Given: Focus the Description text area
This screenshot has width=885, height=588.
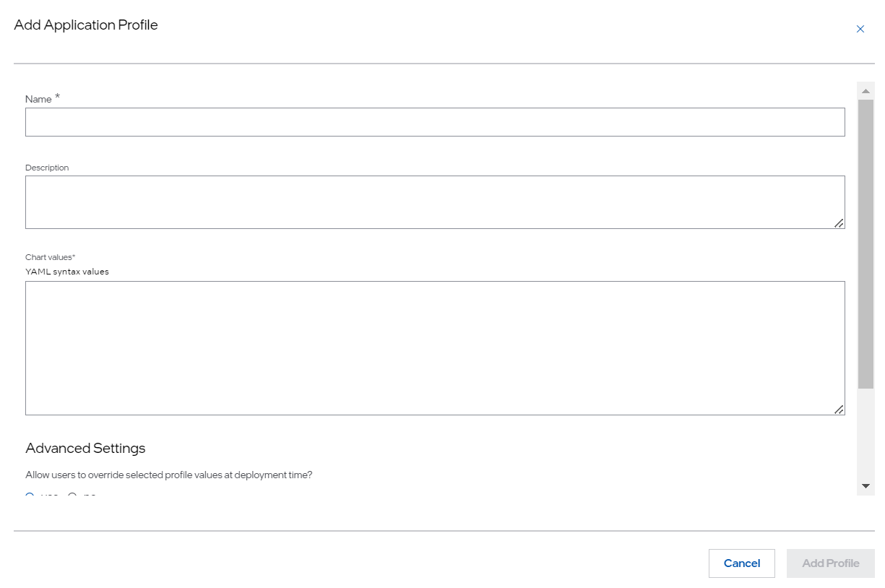Looking at the screenshot, I should tap(434, 202).
